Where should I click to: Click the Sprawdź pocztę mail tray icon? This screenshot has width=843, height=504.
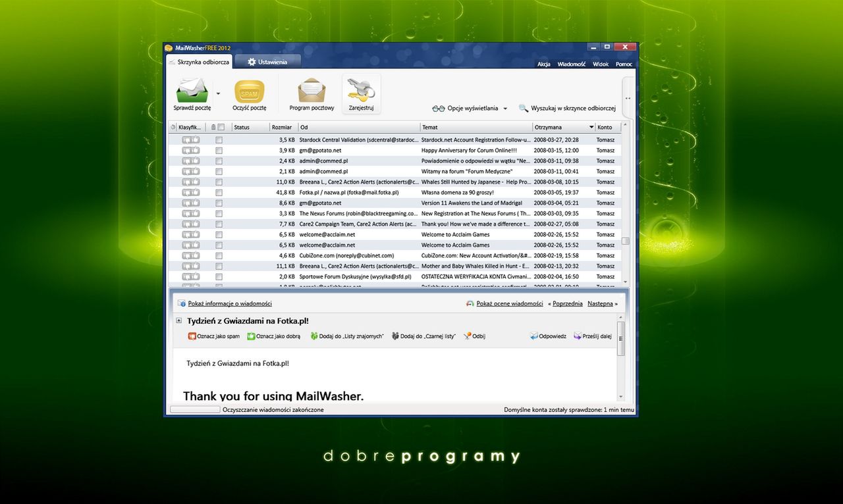(192, 91)
